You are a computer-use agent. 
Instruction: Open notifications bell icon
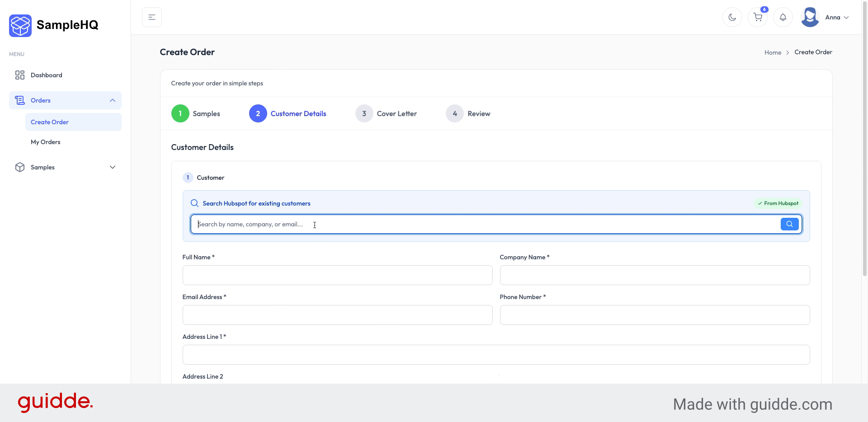click(783, 18)
